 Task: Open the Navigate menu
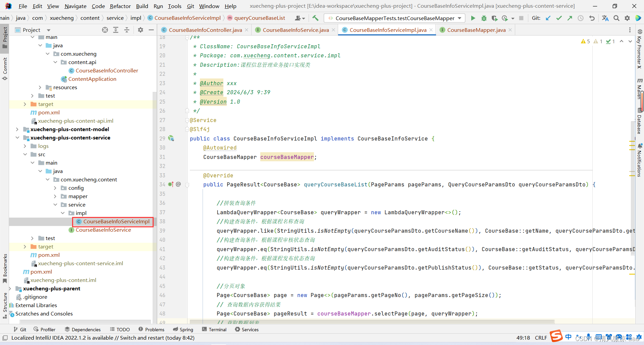tap(75, 6)
